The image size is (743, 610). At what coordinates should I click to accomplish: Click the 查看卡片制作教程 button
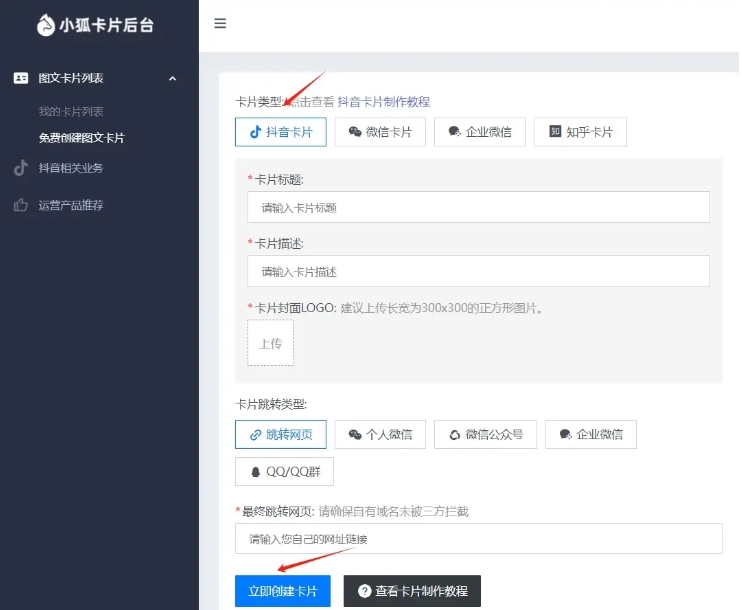pos(412,591)
